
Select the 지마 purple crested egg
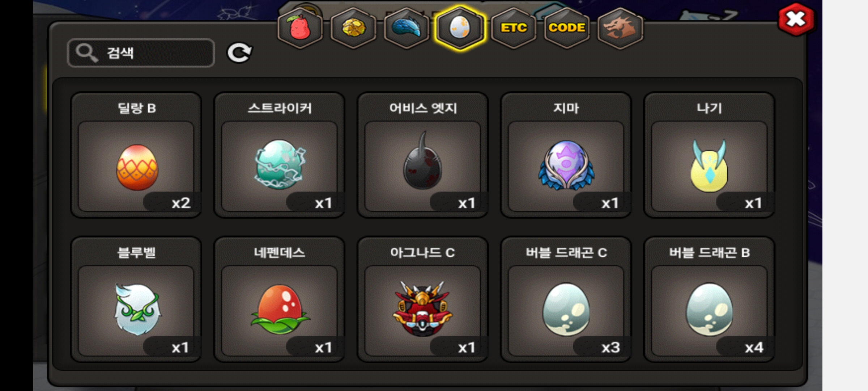pos(566,155)
